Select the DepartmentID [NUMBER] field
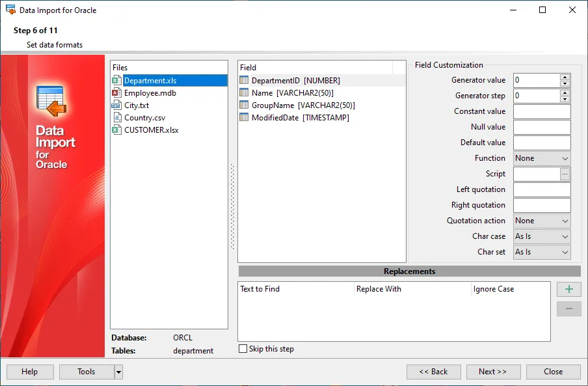588x386 pixels. (322, 80)
